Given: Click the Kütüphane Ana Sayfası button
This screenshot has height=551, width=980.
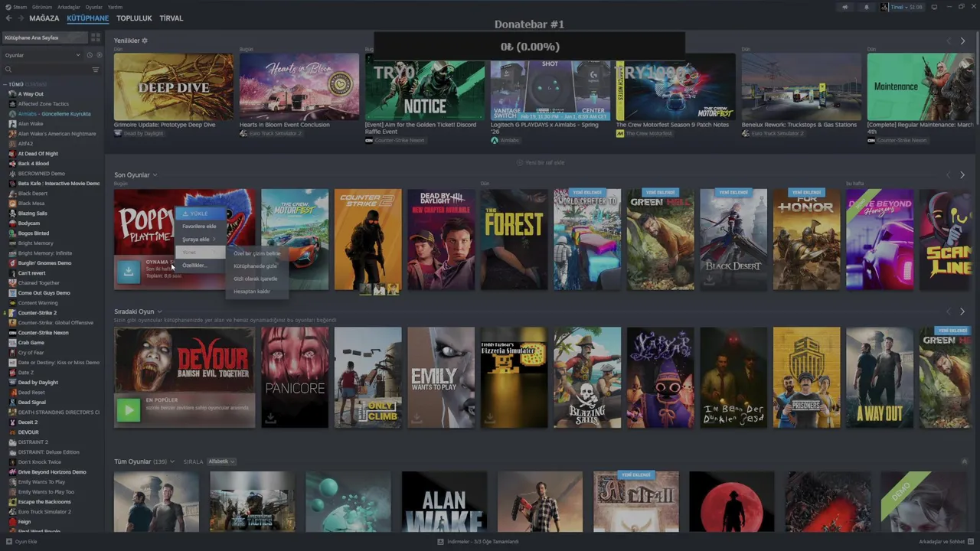Looking at the screenshot, I should (x=44, y=37).
